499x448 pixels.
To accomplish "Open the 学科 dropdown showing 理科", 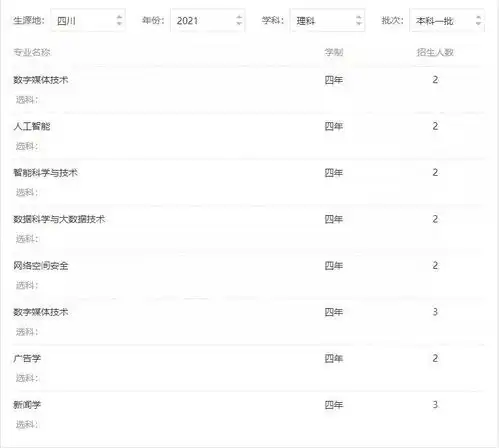I will coord(327,21).
